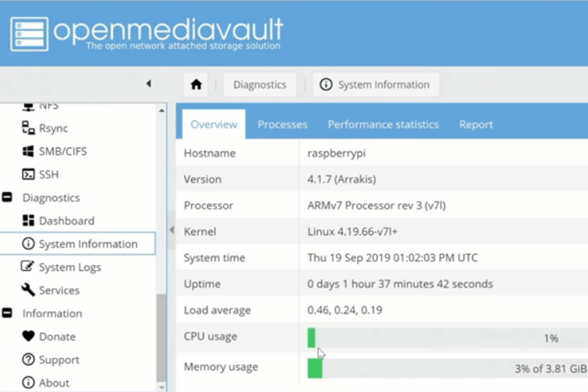
Task: Click the Diagnostics breadcrumb button
Action: click(x=260, y=85)
